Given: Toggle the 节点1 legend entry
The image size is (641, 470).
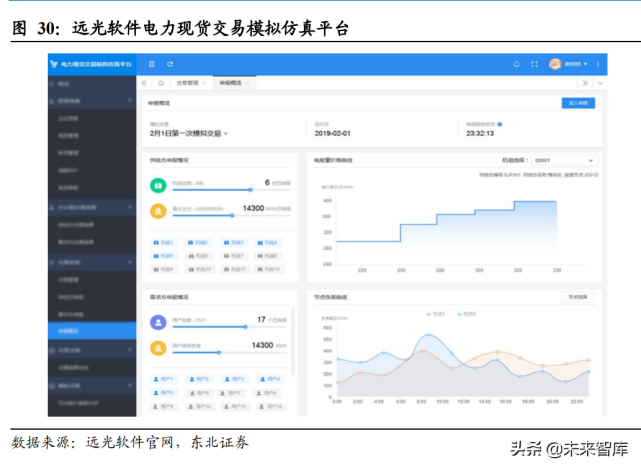Looking at the screenshot, I should [x=436, y=314].
